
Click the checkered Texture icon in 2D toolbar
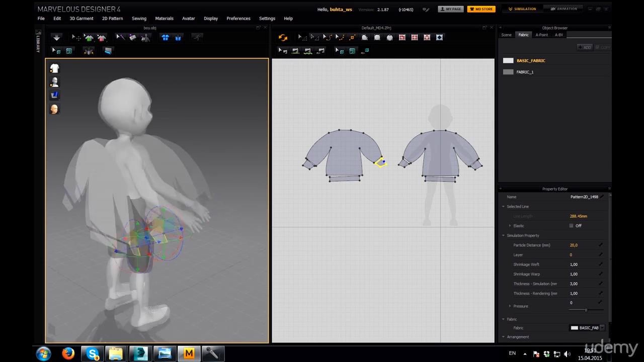pyautogui.click(x=352, y=51)
